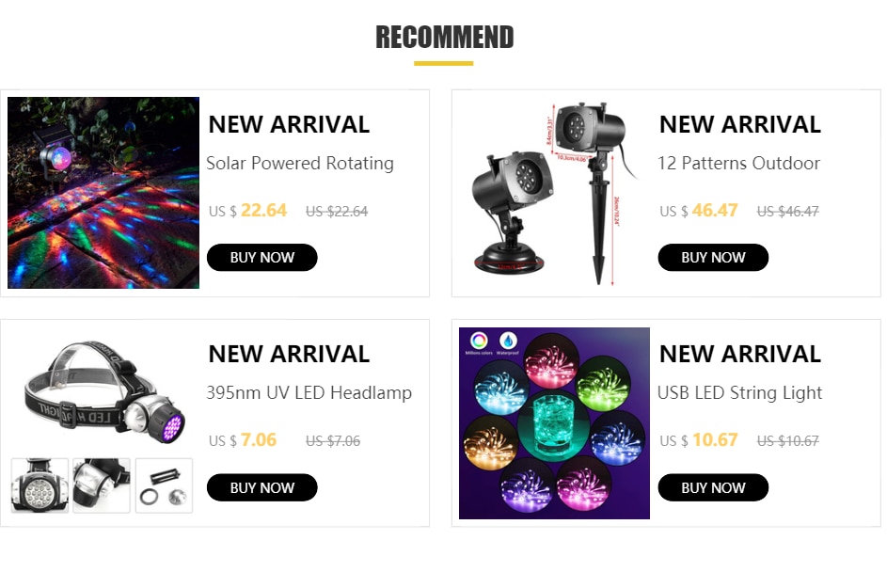This screenshot has height=588, width=887.
Task: Click the 'Solar Powered Rotating' product title
Action: pyautogui.click(x=300, y=163)
